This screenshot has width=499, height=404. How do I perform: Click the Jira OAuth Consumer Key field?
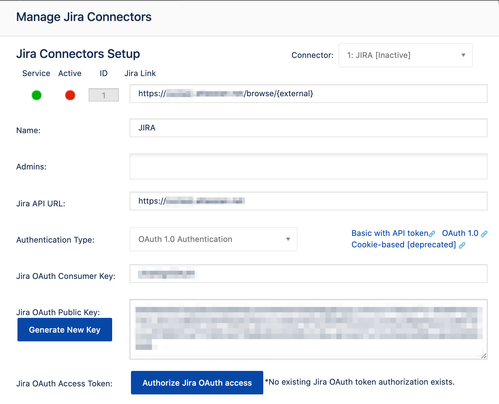click(308, 274)
